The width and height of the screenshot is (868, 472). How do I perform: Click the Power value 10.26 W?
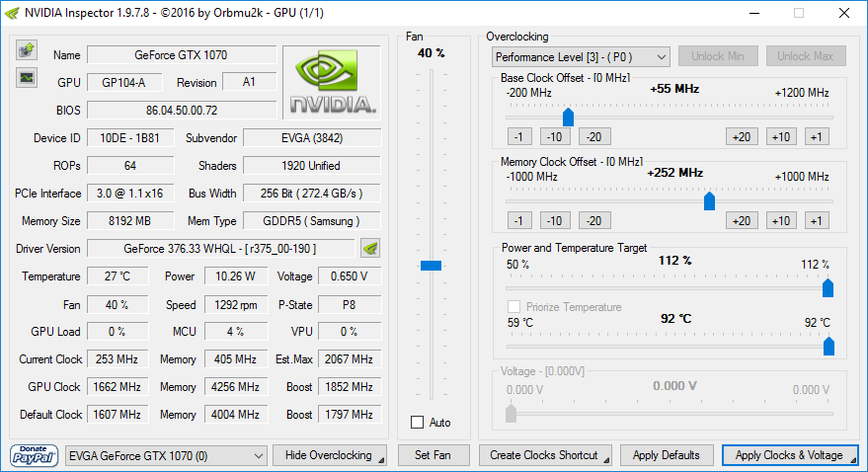236,276
